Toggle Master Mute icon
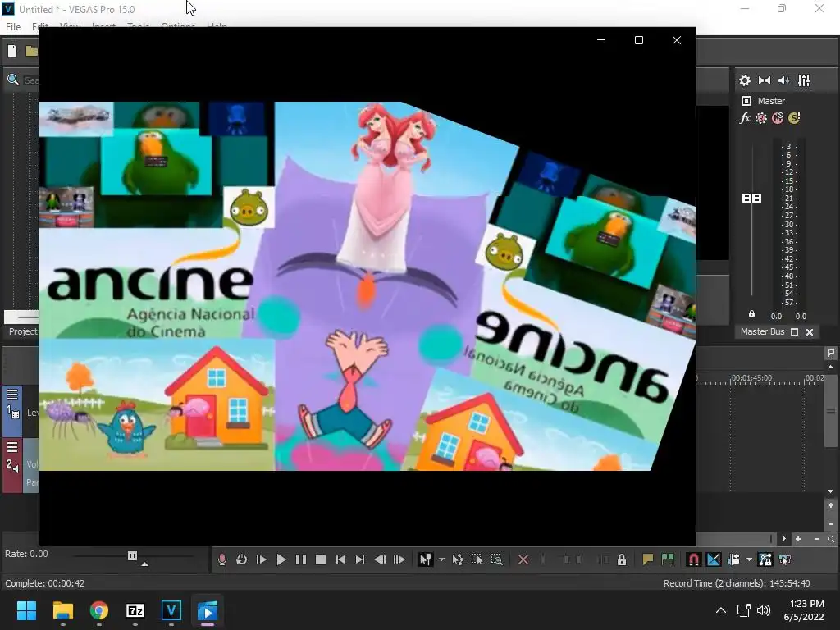 (x=778, y=118)
